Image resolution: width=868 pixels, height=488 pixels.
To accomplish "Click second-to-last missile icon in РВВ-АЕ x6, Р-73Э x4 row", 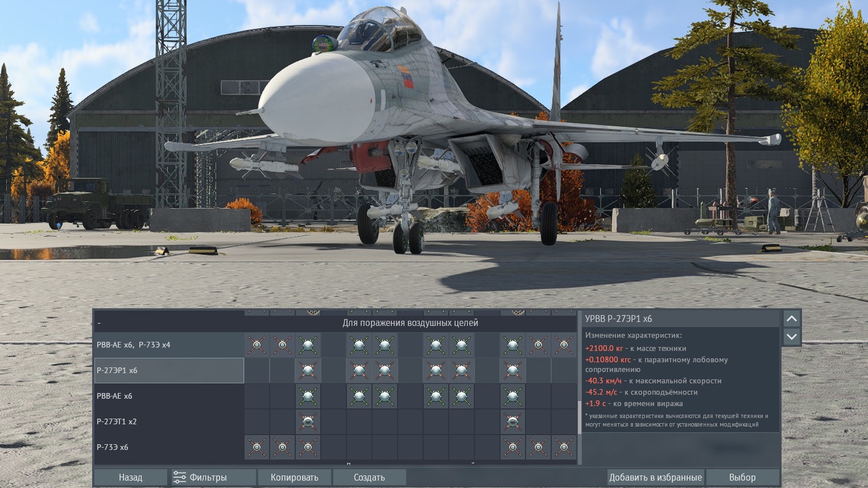I will click(538, 345).
